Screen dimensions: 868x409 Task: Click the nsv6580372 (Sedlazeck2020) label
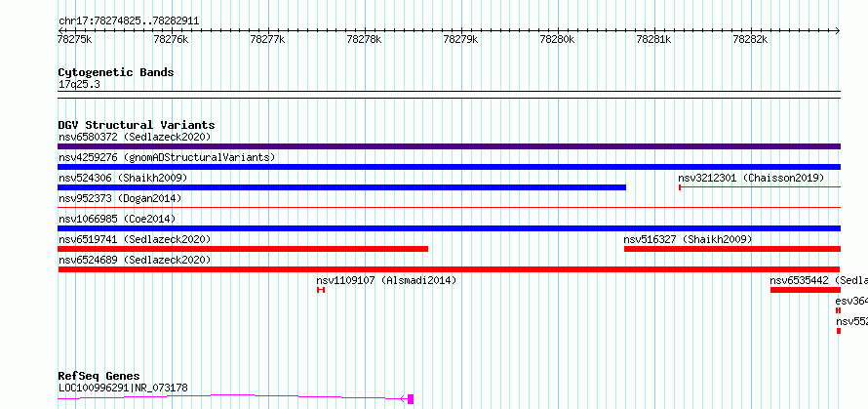135,137
